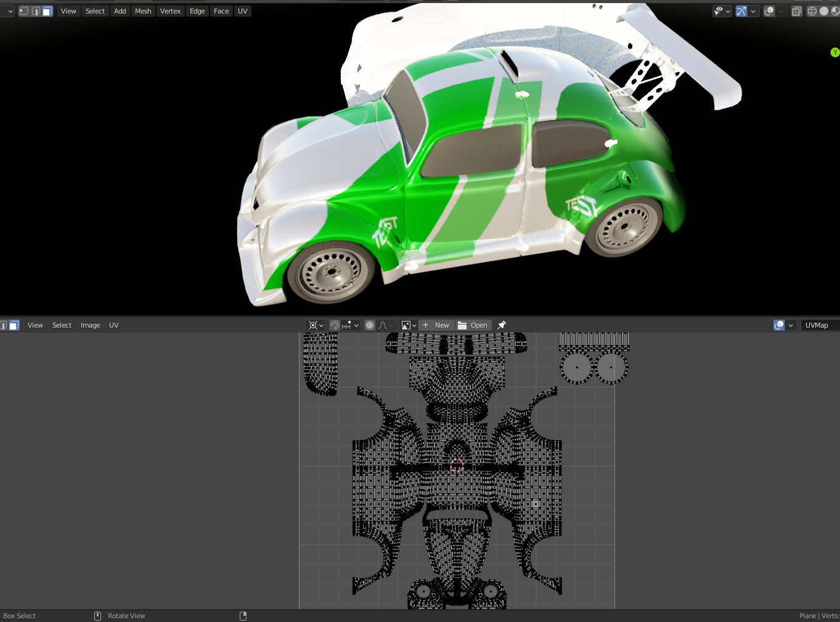Viewport: 840px width, 622px height.
Task: Open the object mode dropdown in 3D viewport
Action: (7, 11)
